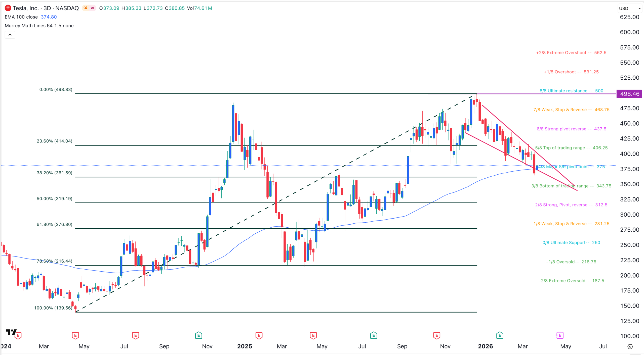Click the 0.00% (498.83) Fibonacci label

point(56,90)
